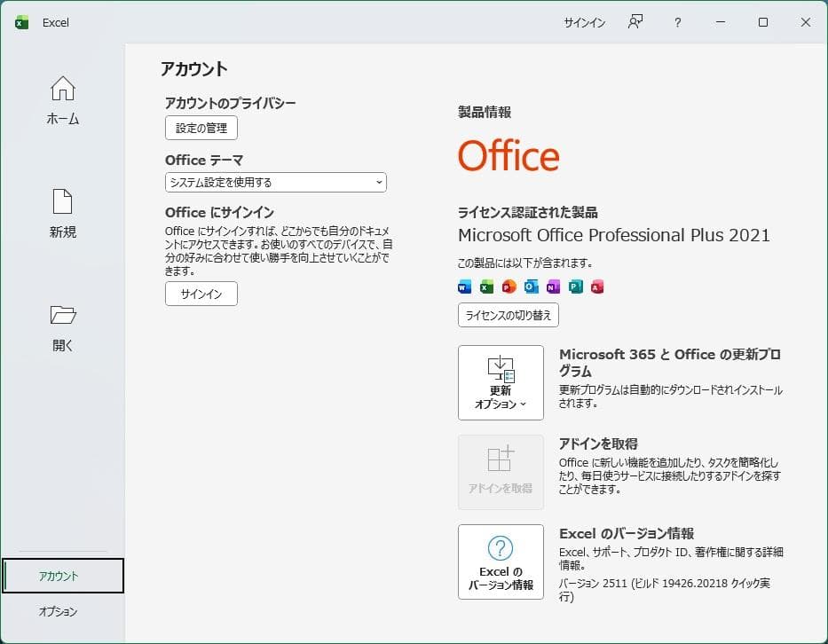
Task: Expand 更新オプション options
Action: tap(501, 382)
